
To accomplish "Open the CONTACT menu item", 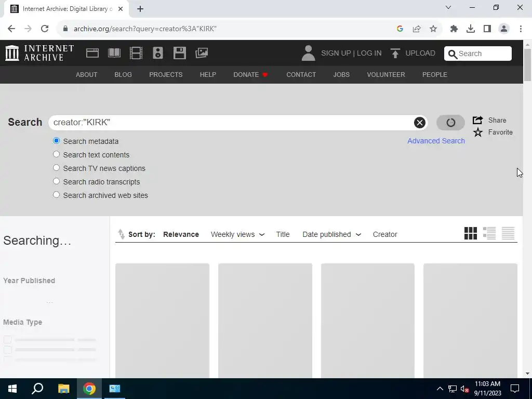I will coord(301,75).
